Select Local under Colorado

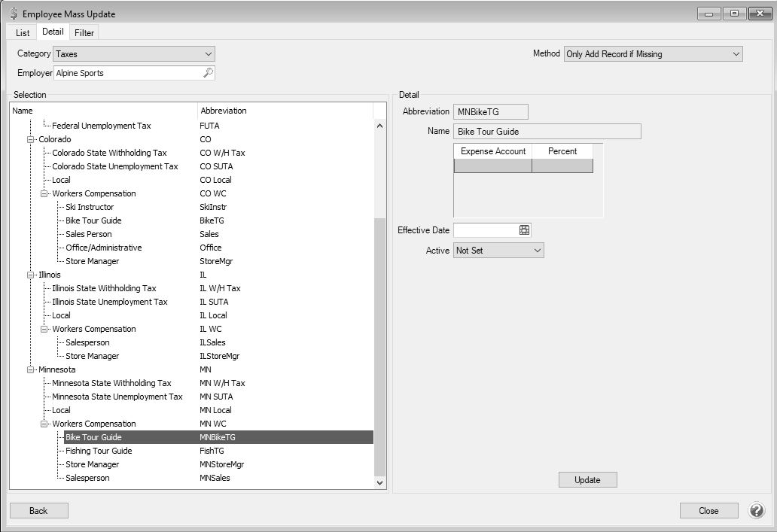click(x=62, y=180)
